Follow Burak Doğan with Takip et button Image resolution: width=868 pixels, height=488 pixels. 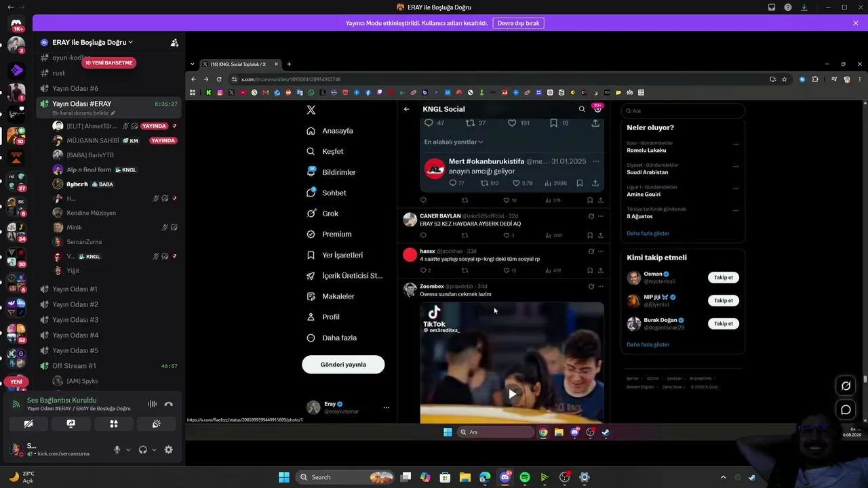pos(724,323)
